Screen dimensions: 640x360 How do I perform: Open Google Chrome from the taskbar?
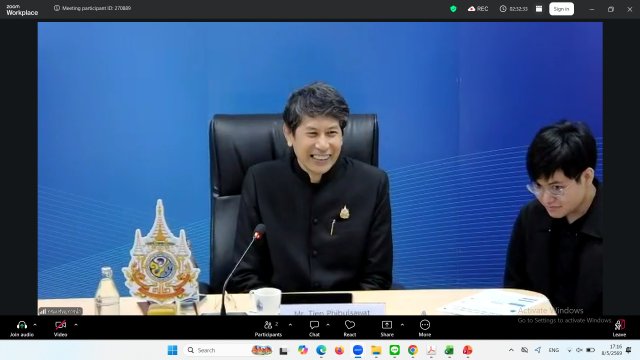(413, 350)
